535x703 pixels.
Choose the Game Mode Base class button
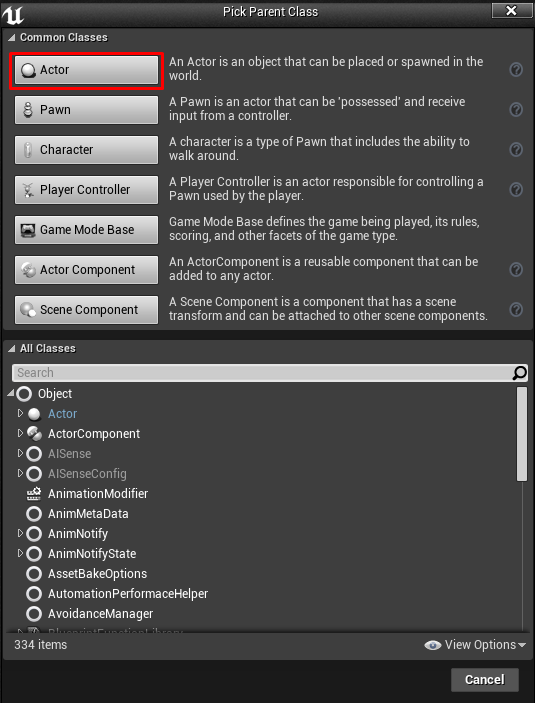point(86,230)
